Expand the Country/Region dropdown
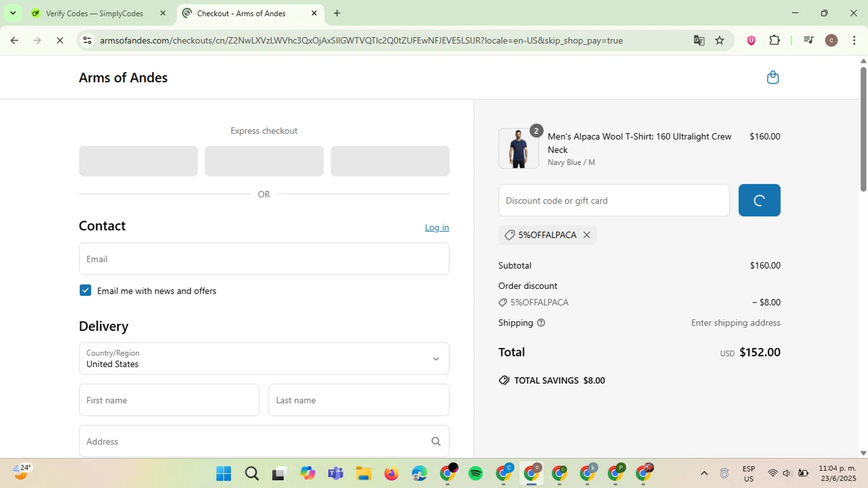 click(264, 359)
